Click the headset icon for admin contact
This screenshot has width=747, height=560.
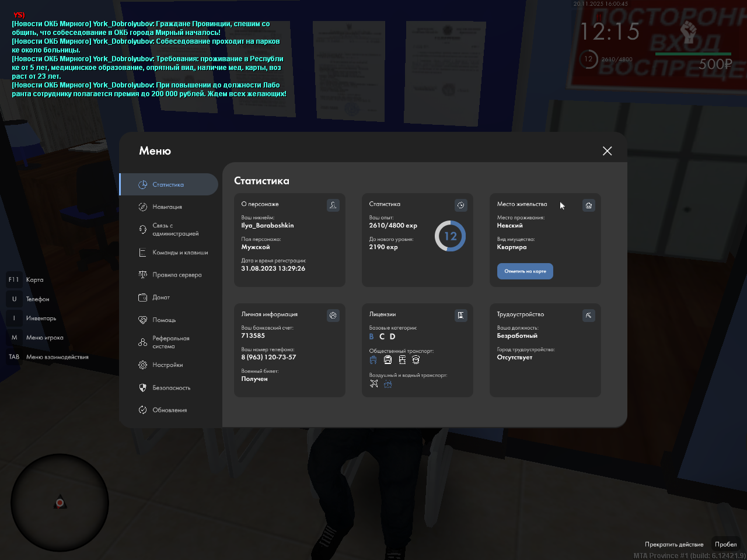[x=142, y=229]
